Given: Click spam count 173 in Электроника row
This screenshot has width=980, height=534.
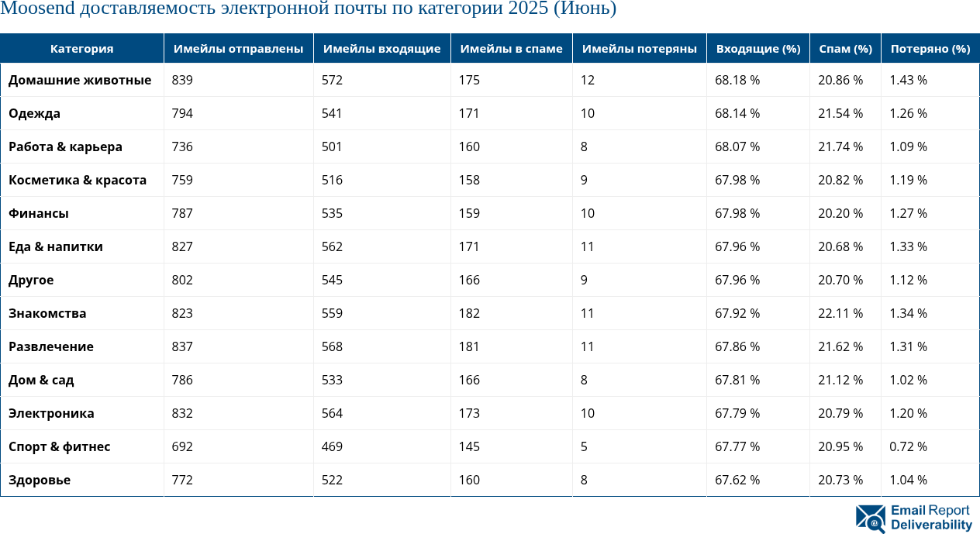Looking at the screenshot, I should click(469, 413).
